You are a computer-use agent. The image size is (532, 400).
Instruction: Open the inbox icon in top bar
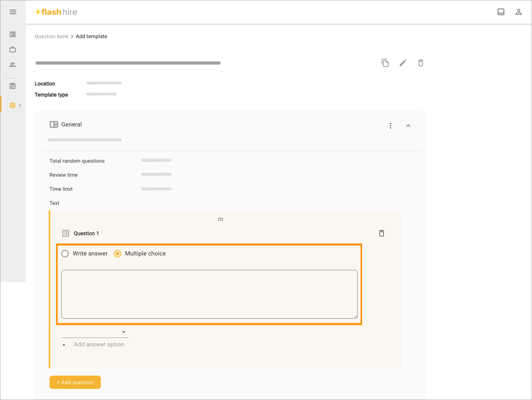click(501, 12)
